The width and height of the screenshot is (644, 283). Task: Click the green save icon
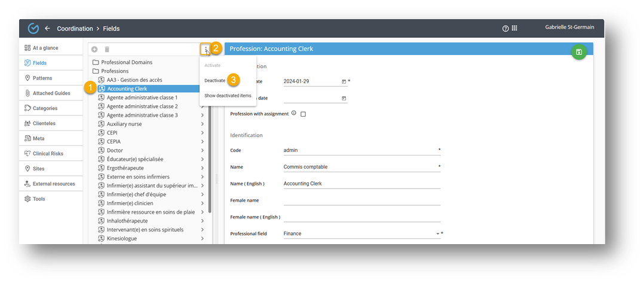click(x=578, y=52)
